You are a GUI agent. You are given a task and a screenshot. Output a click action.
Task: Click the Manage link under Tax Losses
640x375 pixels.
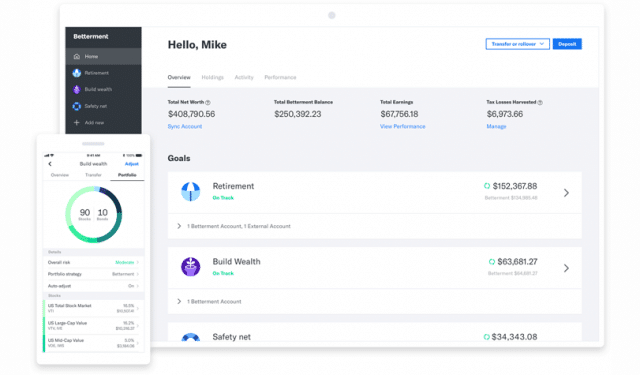pyautogui.click(x=496, y=126)
